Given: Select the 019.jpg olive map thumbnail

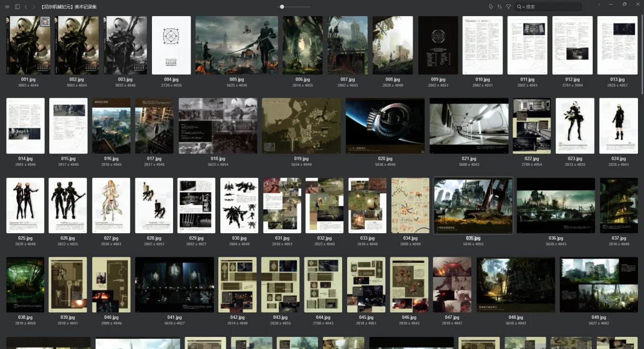Looking at the screenshot, I should coord(301,126).
